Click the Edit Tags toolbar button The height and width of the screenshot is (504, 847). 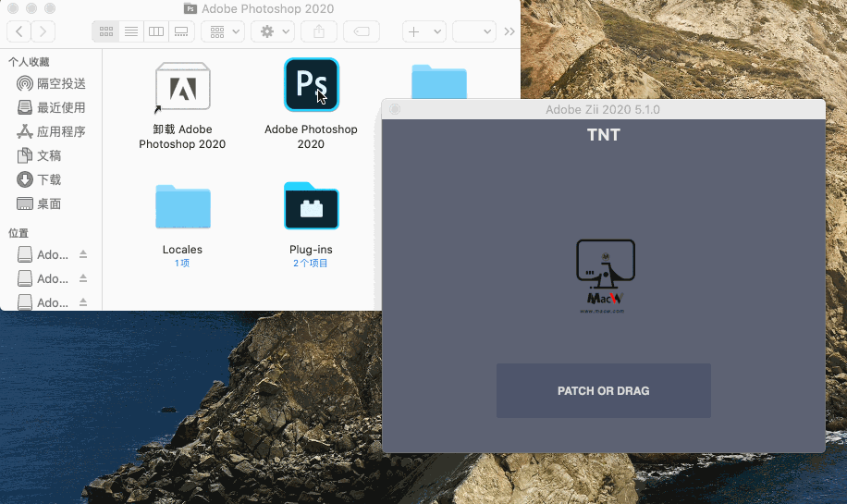click(x=362, y=31)
